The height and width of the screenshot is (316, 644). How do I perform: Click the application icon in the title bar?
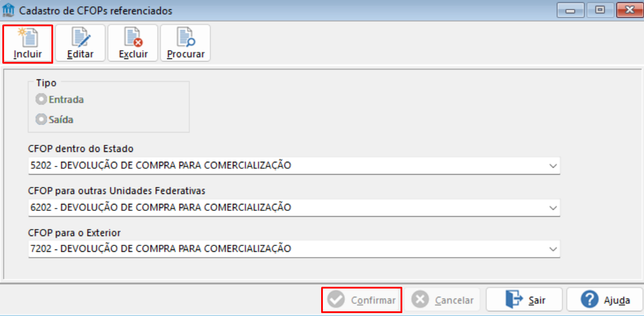9,10
